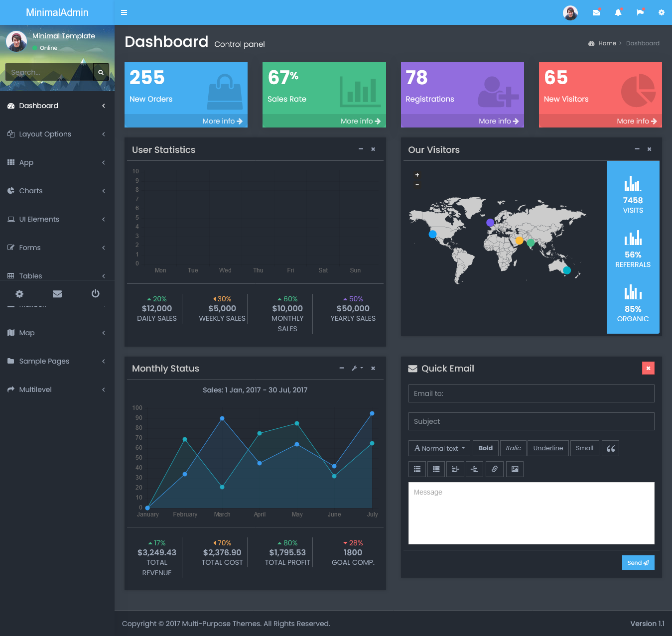
Task: Click the search magnifier button in sidebar
Action: 101,72
